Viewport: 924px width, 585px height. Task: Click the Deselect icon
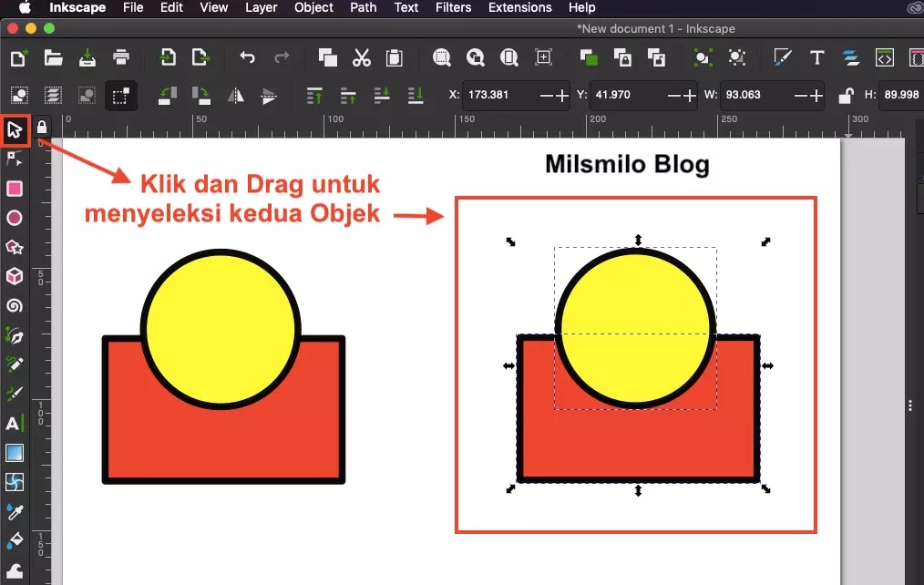point(87,96)
